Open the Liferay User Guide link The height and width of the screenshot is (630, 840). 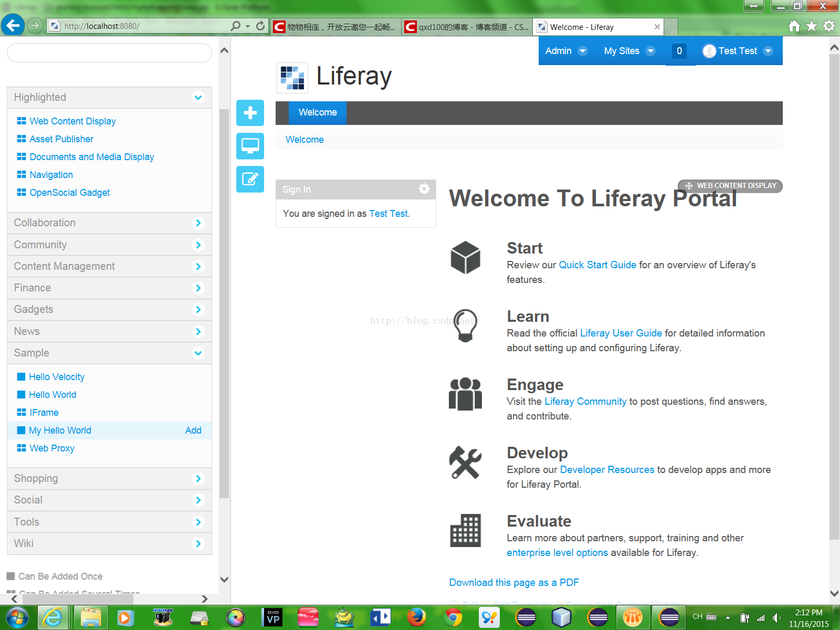(x=621, y=333)
